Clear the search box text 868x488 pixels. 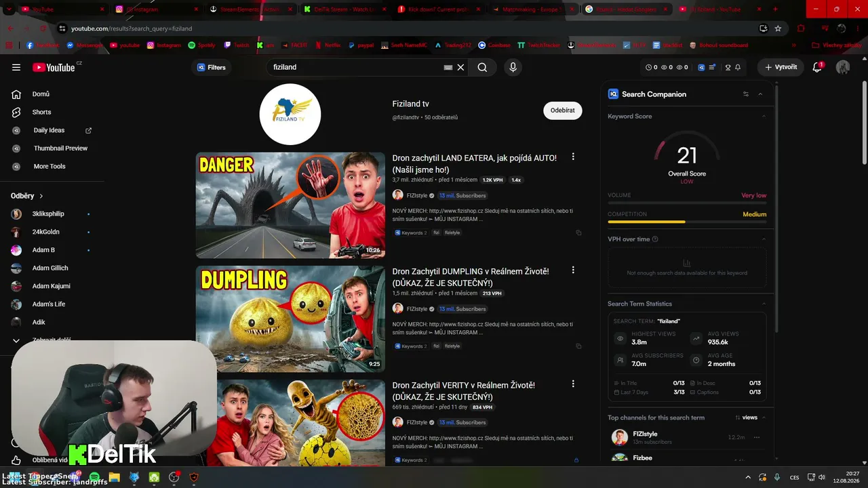460,67
